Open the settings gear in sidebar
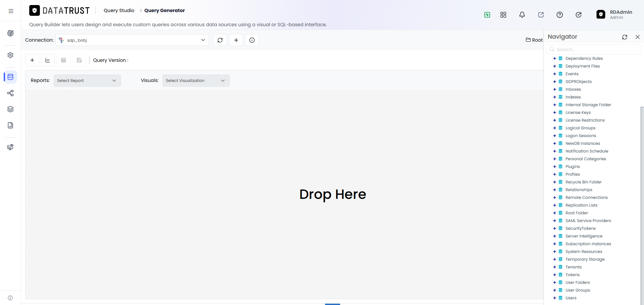The height and width of the screenshot is (305, 644). 10,55
